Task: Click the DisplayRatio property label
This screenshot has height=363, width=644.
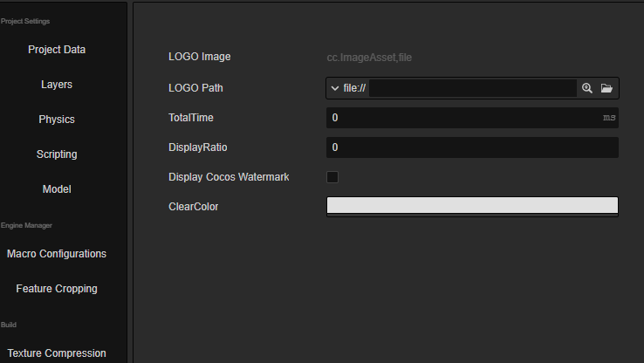Action: (197, 147)
